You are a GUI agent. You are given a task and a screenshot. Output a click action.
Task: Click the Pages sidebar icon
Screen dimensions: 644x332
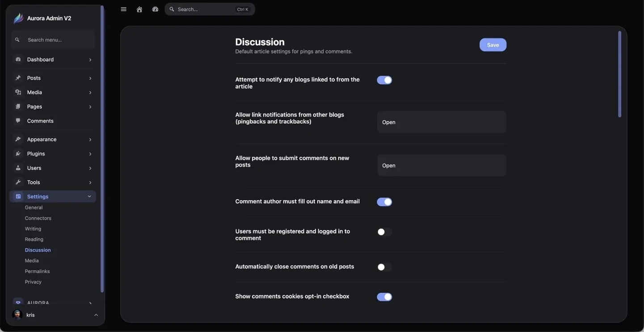(x=18, y=107)
